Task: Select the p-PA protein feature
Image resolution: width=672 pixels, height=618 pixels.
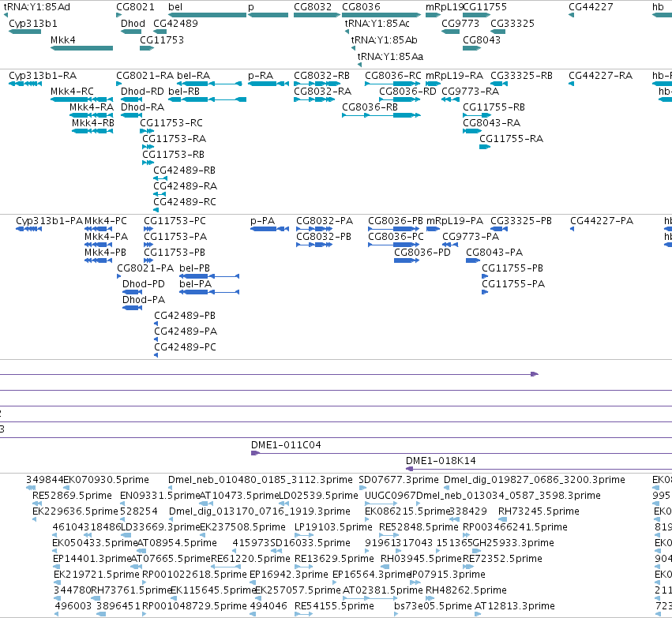Action: [x=269, y=229]
